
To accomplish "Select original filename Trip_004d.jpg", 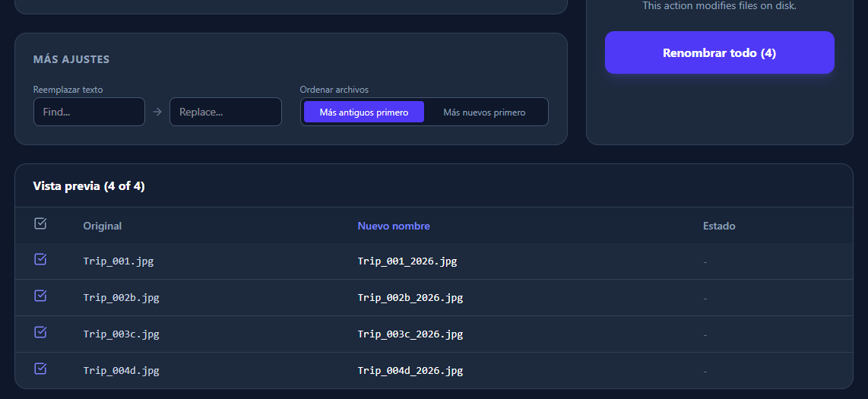I will point(122,371).
